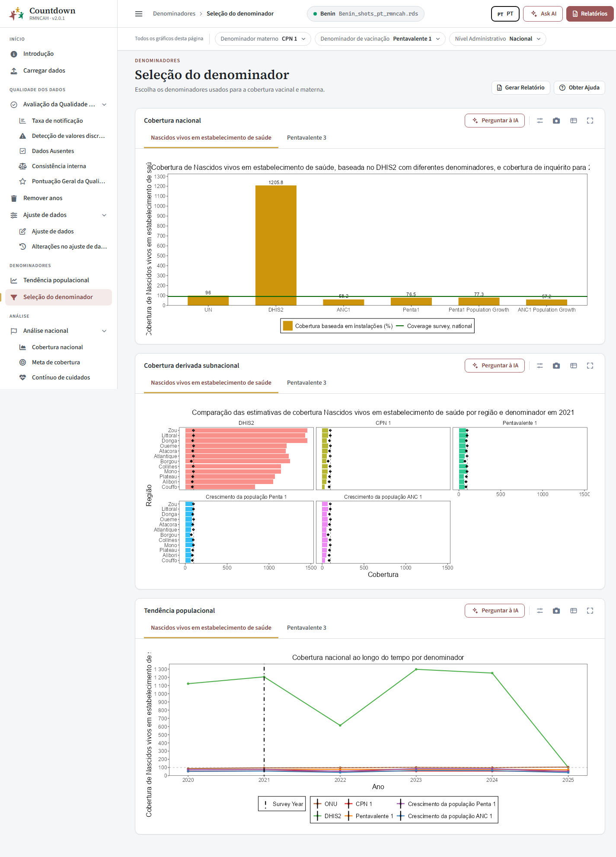Image resolution: width=616 pixels, height=857 pixels.
Task: Toggle Benin dataset status pill
Action: pyautogui.click(x=366, y=14)
